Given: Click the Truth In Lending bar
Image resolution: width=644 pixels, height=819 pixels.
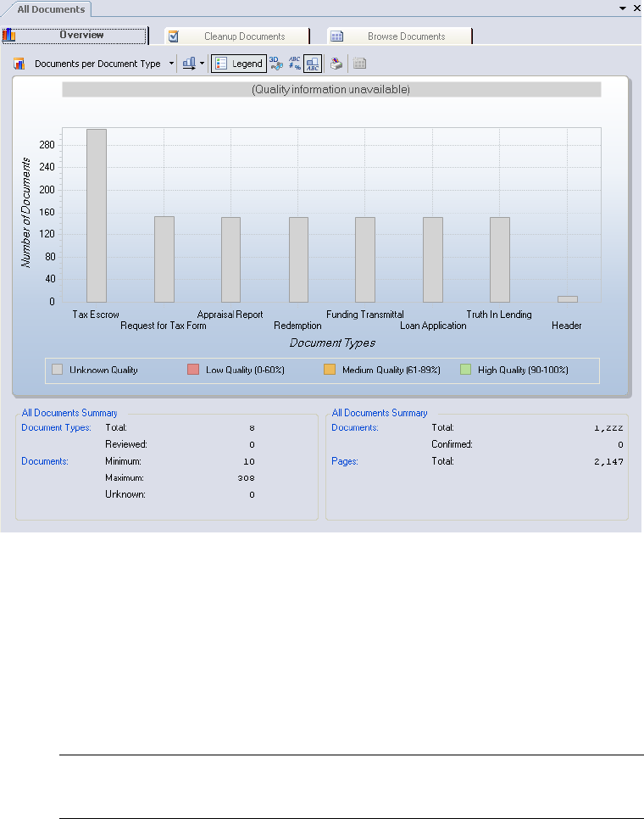Looking at the screenshot, I should tap(500, 259).
